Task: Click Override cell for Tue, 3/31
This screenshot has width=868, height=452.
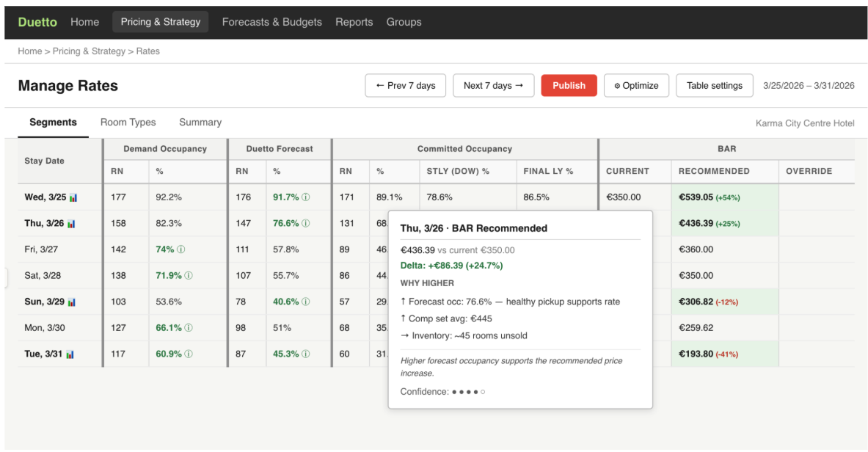Action: pos(817,354)
